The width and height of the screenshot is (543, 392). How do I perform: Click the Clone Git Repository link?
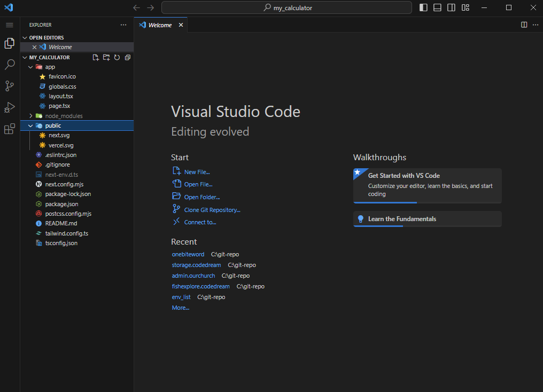click(x=212, y=210)
